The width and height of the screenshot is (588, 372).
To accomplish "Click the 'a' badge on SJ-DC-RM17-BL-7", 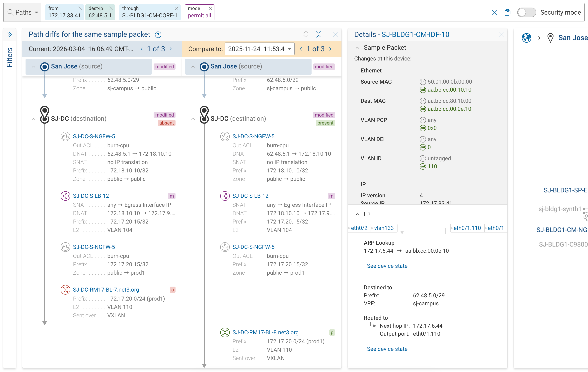I will click(x=173, y=290).
